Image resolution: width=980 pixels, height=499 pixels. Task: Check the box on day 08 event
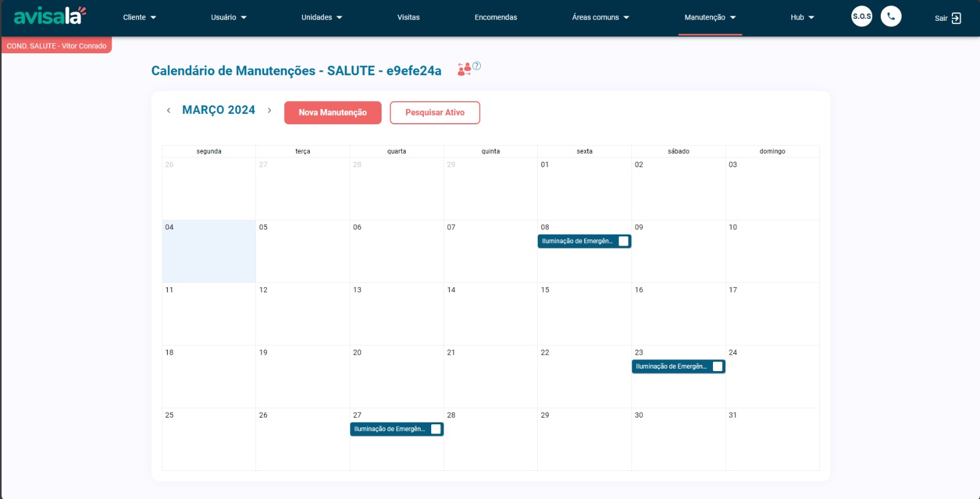[x=624, y=241]
